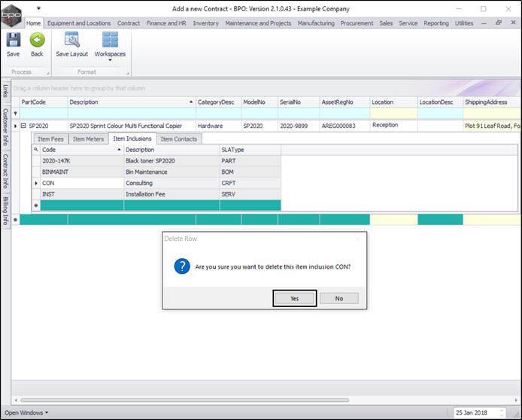Click No in Delete Row dialog
This screenshot has height=420, width=522.
click(x=339, y=298)
